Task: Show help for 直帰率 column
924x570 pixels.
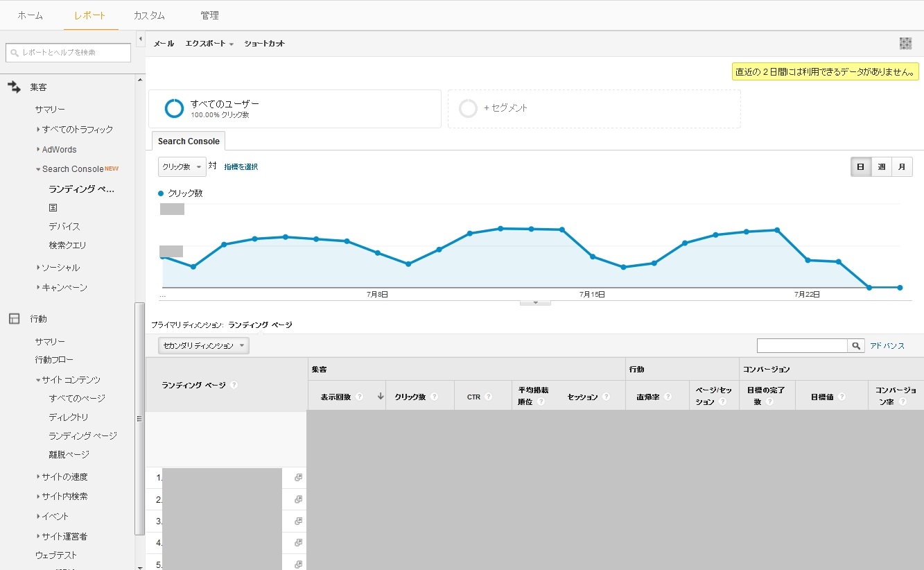Action: tap(668, 397)
